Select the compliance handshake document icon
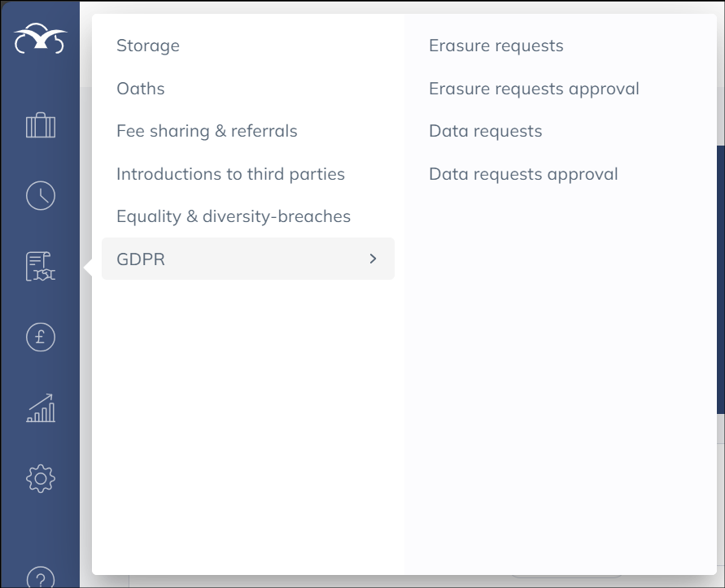Screen dimensions: 725x588 click(41, 267)
